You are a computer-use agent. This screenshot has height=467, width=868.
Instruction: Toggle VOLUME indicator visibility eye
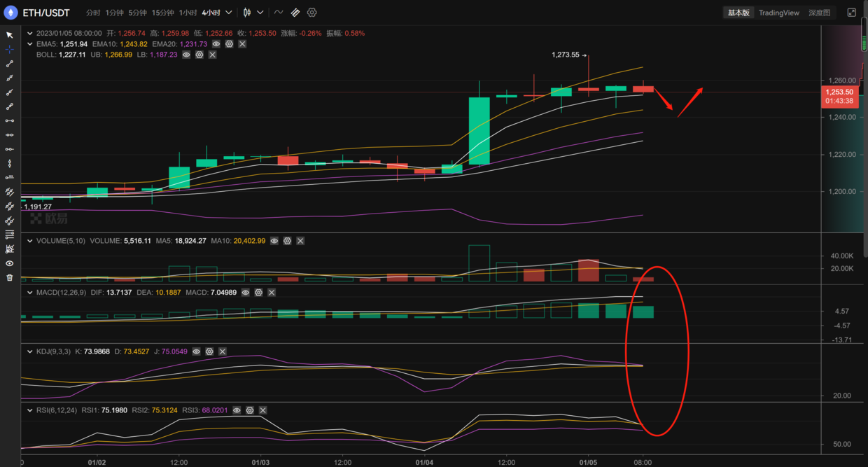tap(274, 241)
